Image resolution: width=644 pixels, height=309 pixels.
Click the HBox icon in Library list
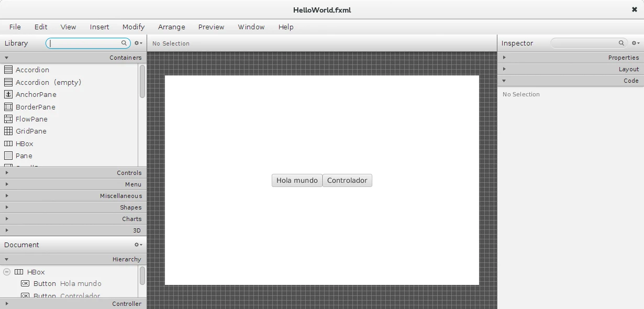click(8, 144)
